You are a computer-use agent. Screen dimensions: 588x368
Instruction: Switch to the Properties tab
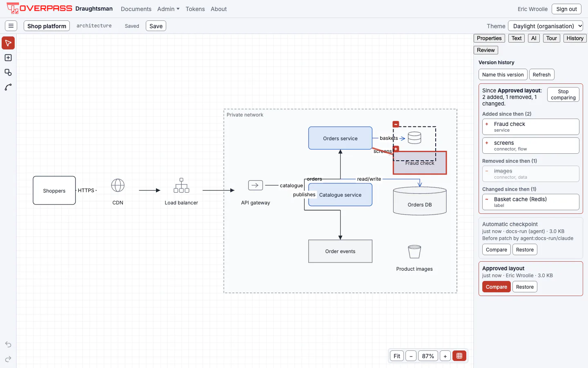pyautogui.click(x=489, y=38)
